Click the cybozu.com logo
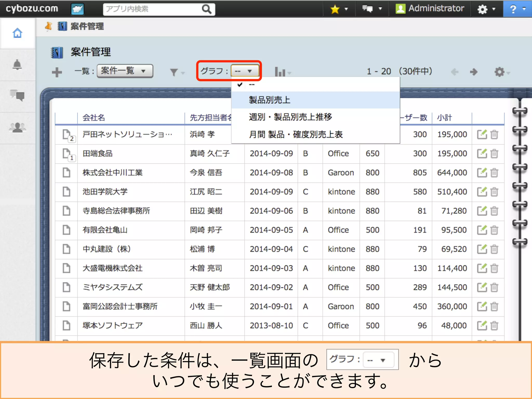532x399 pixels. pos(32,9)
